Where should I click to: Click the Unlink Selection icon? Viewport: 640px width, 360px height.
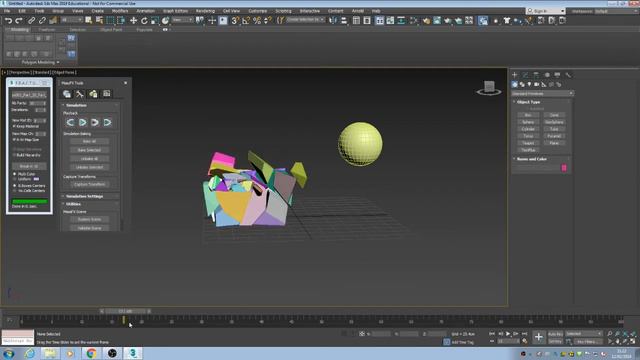click(x=42, y=20)
